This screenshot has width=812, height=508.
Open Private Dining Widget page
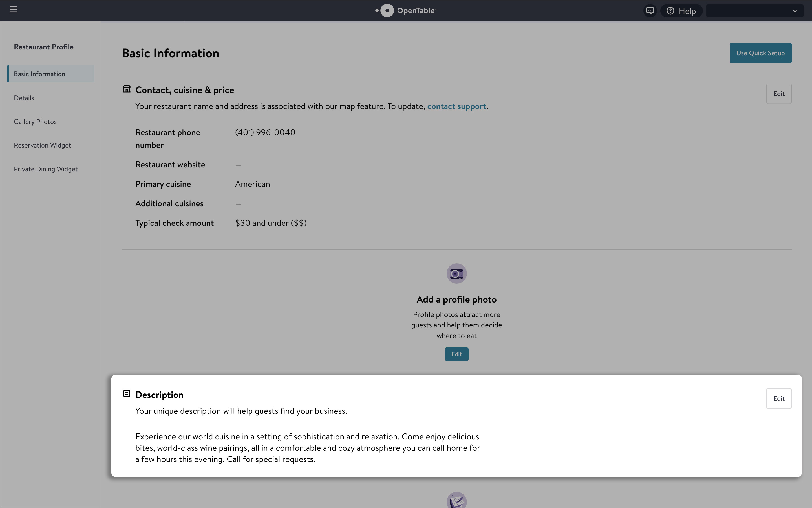pyautogui.click(x=46, y=169)
